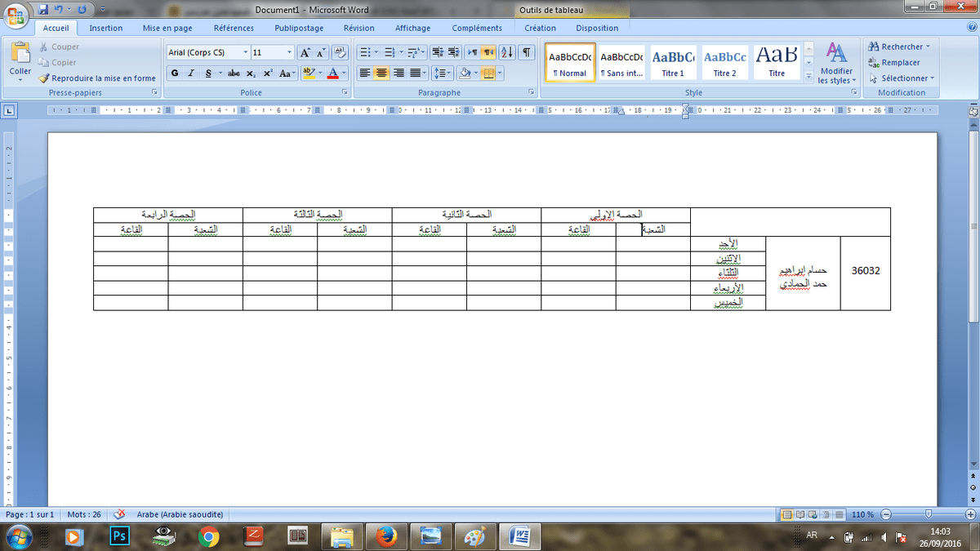980x551 pixels.
Task: Align text to the left
Action: pyautogui.click(x=364, y=73)
